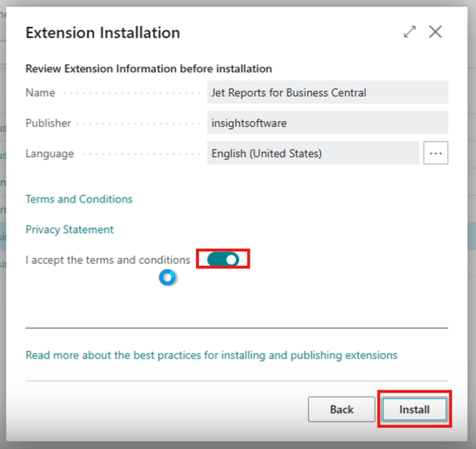Toggle the accept terms and conditions switch
The height and width of the screenshot is (449, 476).
pyautogui.click(x=223, y=259)
